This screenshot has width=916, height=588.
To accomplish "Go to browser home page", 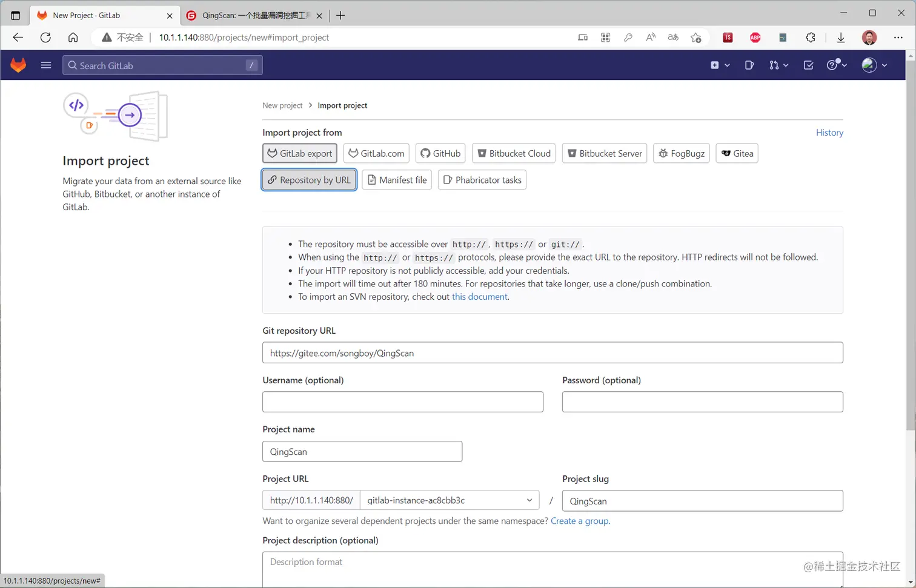I will pyautogui.click(x=73, y=38).
